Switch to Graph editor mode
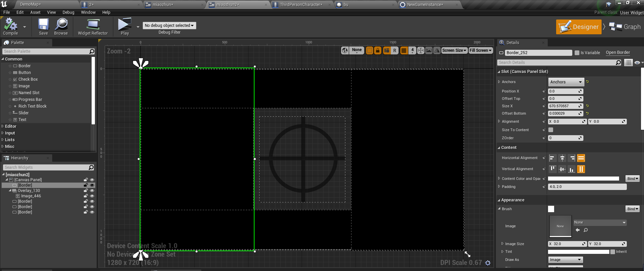The width and height of the screenshot is (644, 271). pyautogui.click(x=625, y=27)
